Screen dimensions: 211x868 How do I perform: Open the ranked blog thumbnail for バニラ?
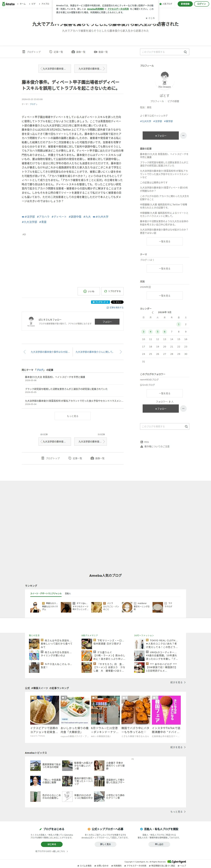tap(96, 607)
